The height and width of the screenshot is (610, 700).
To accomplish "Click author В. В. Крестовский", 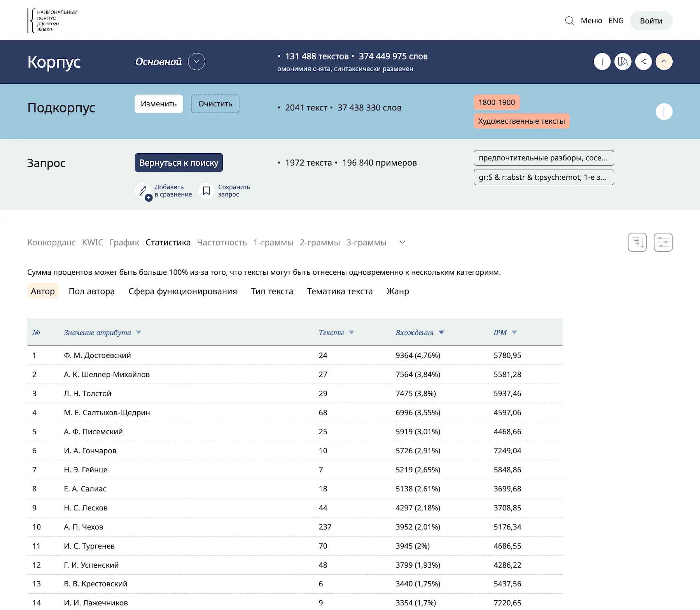I will (96, 584).
